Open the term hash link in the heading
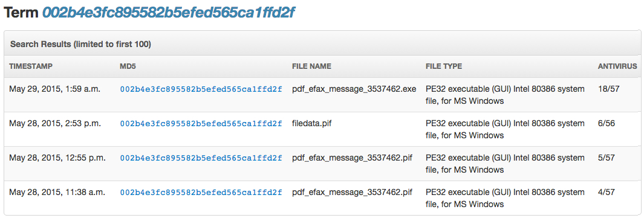 (168, 13)
